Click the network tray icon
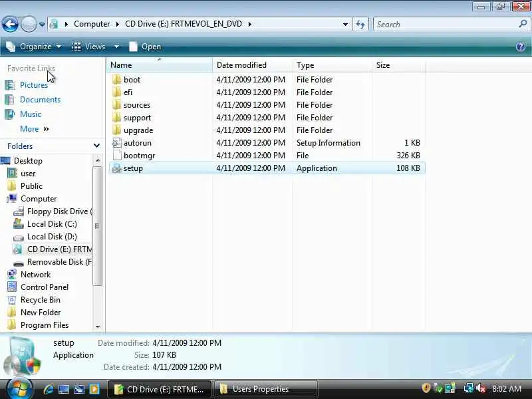Image resolution: width=532 pixels, height=399 pixels. [469, 388]
